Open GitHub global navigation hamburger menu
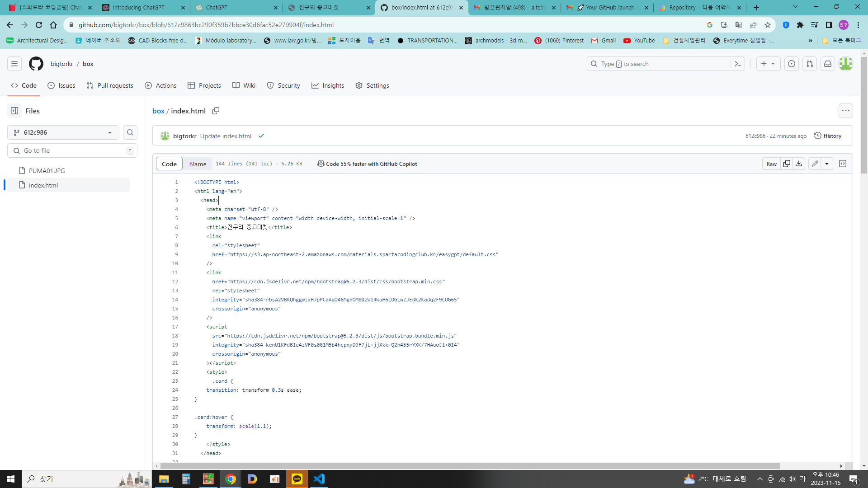 pyautogui.click(x=14, y=64)
